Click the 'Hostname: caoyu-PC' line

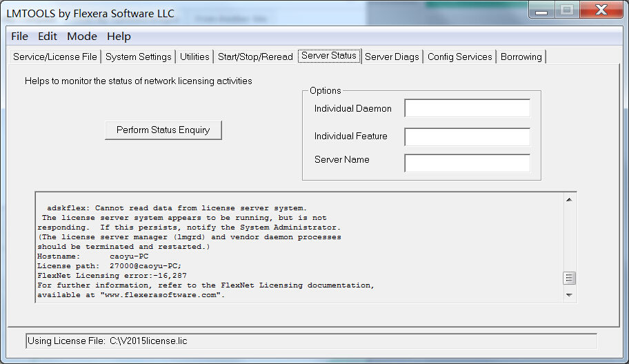point(92,256)
